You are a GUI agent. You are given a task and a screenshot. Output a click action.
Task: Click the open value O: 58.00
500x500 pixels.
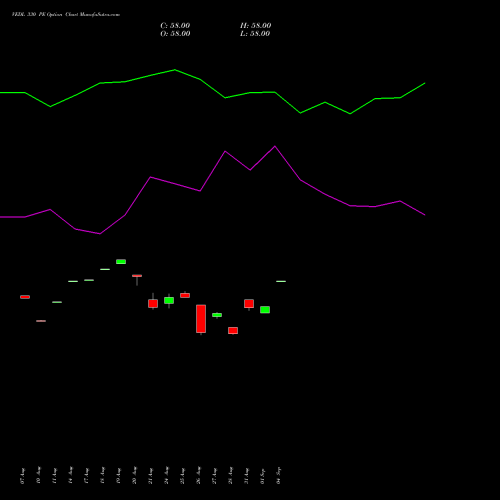pos(175,34)
